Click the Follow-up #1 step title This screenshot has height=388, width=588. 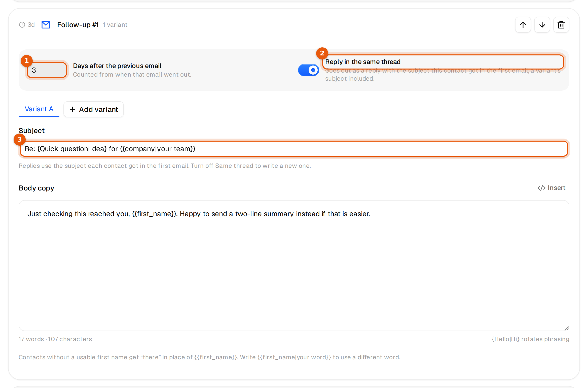pyautogui.click(x=78, y=25)
